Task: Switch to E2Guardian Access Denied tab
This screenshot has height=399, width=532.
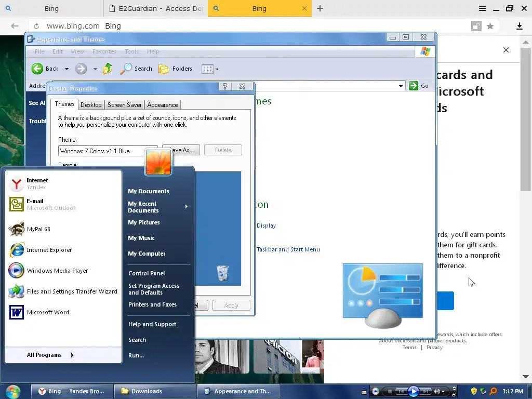Action: (x=155, y=8)
